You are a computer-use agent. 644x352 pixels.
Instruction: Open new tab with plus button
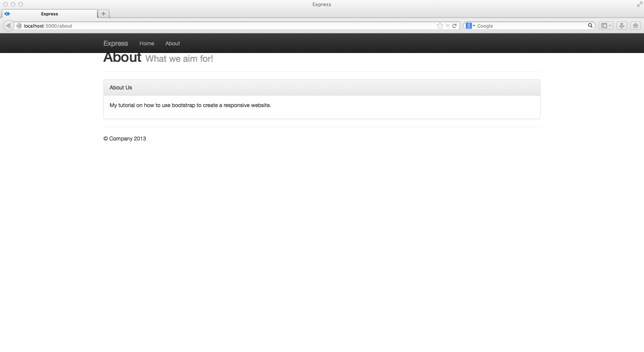[103, 13]
